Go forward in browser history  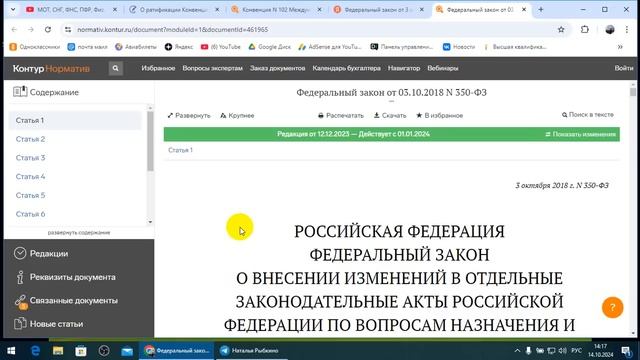pyautogui.click(x=31, y=29)
